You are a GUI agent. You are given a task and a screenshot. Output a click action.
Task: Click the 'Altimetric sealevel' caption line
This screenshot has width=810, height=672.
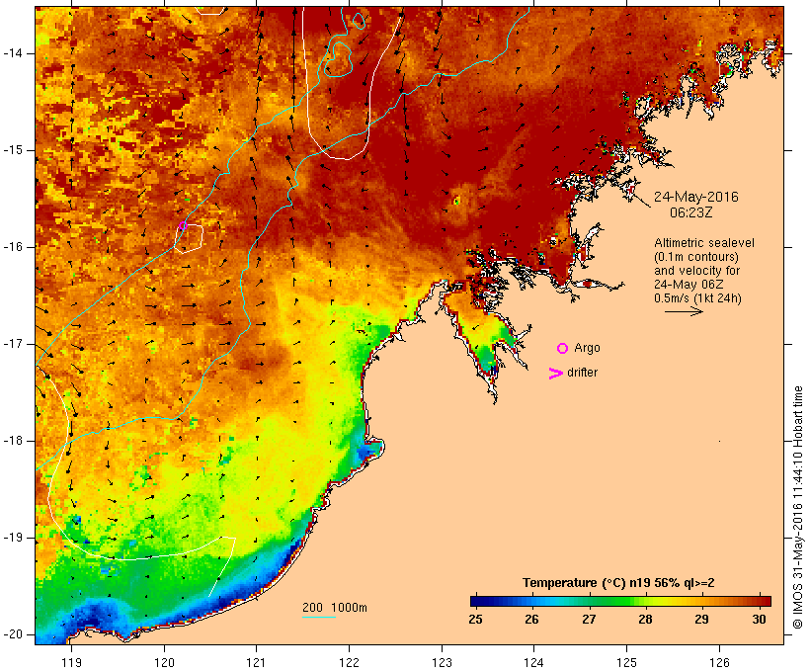(x=704, y=243)
